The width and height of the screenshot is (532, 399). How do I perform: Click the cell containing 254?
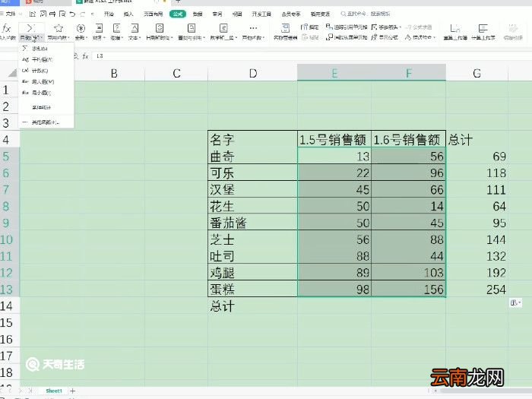pyautogui.click(x=477, y=289)
